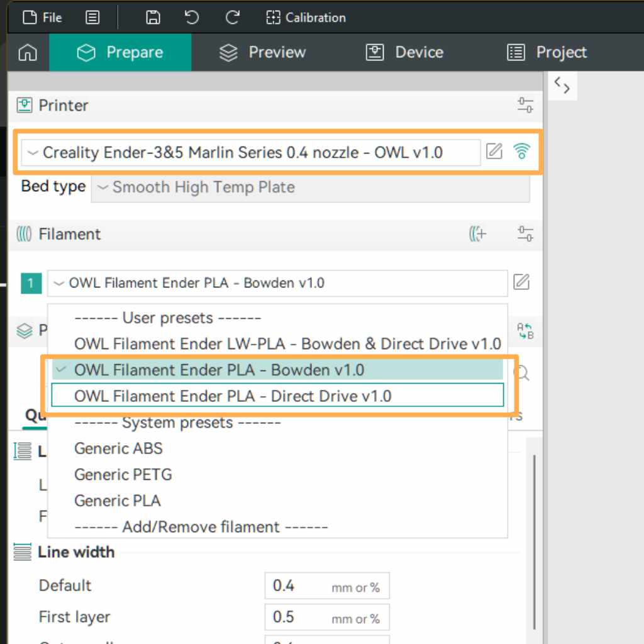Click the add filament icon
The image size is (644, 644).
(x=478, y=235)
